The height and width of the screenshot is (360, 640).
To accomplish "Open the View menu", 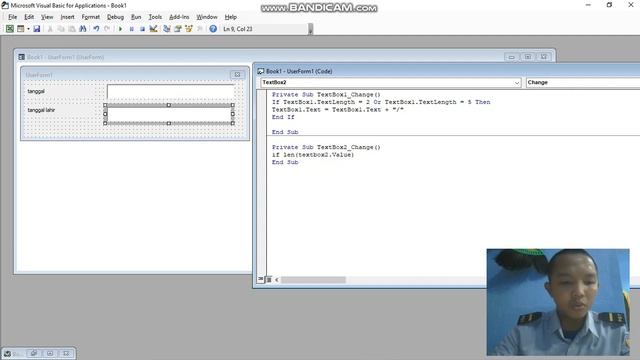I will pos(47,17).
